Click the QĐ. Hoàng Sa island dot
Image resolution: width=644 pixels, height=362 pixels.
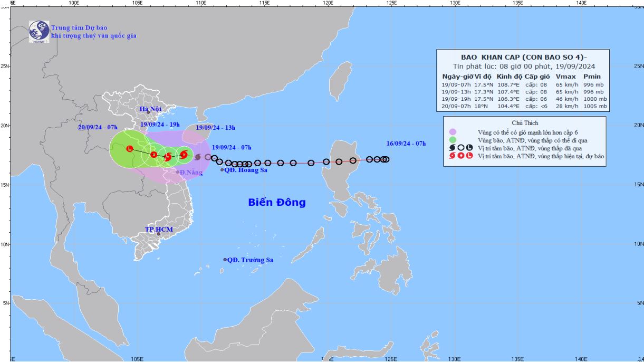pyautogui.click(x=222, y=169)
